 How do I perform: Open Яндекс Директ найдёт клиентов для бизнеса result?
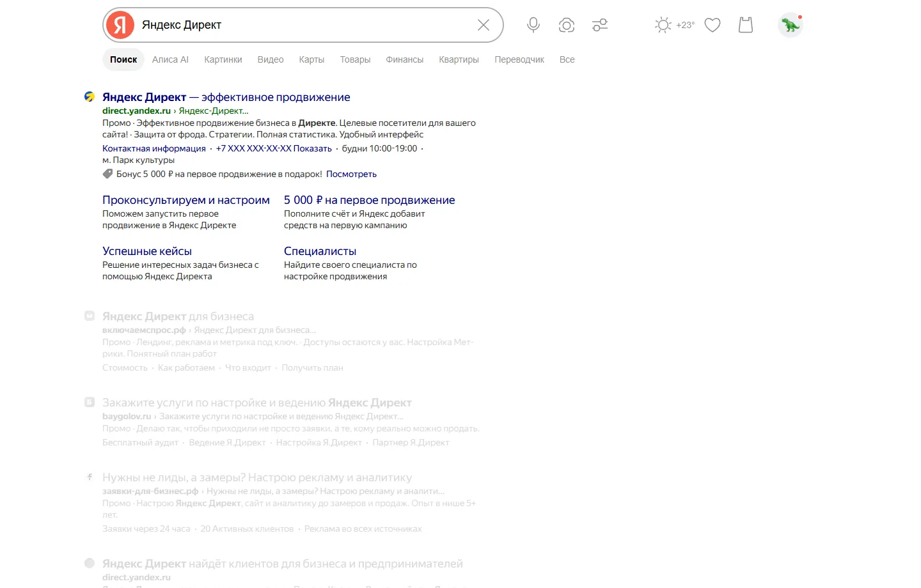(283, 564)
